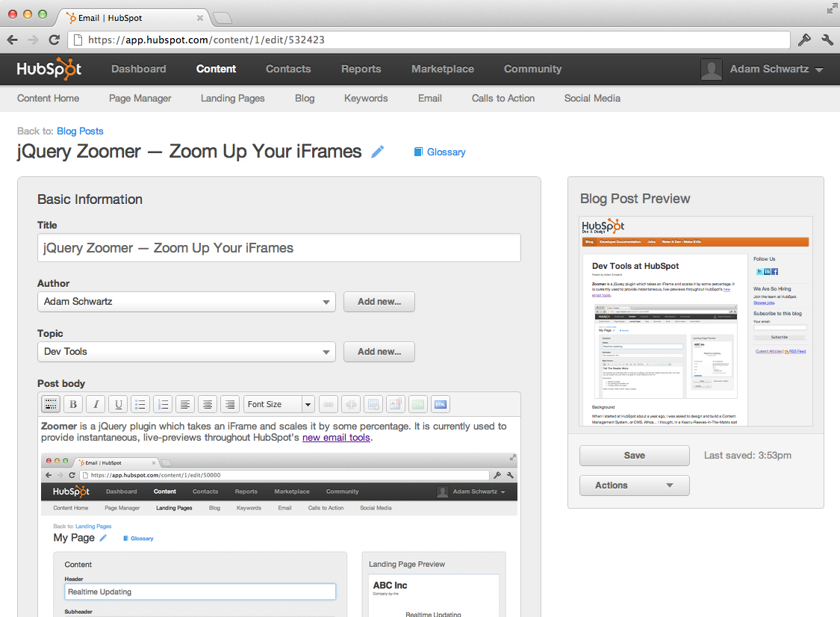
Task: Reload the browser page
Action: [x=54, y=40]
